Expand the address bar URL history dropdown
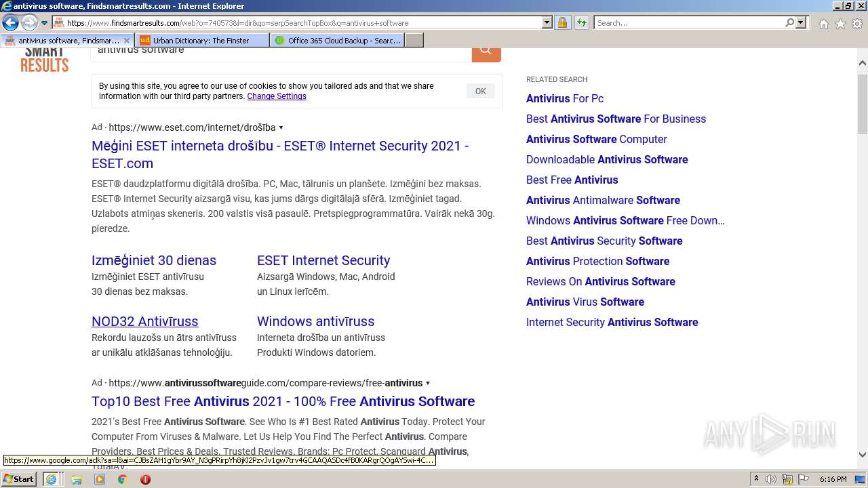 (547, 23)
